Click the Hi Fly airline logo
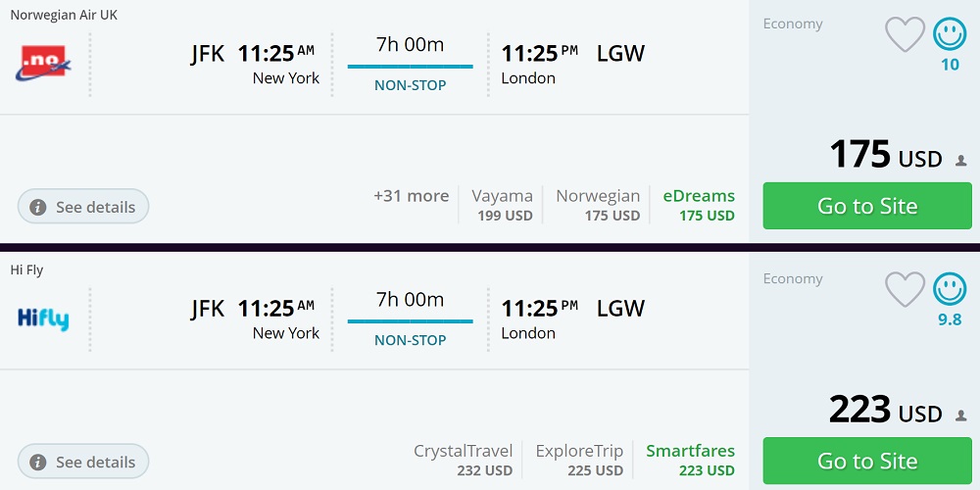The height and width of the screenshot is (490, 980). pyautogui.click(x=43, y=318)
